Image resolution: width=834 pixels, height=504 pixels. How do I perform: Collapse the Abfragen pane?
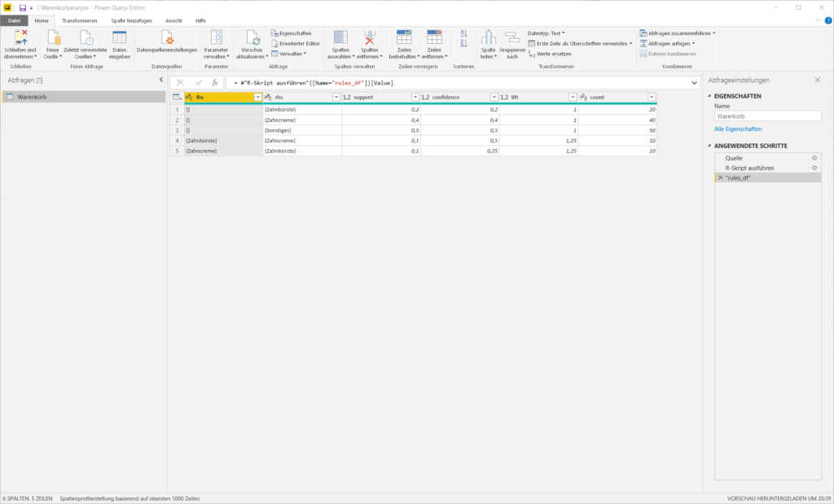point(161,80)
